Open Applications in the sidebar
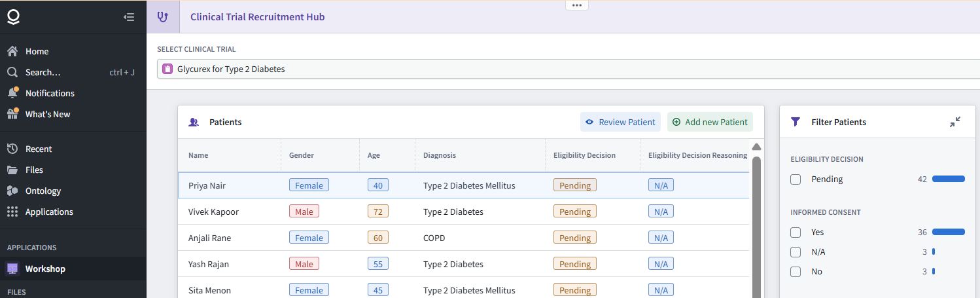 (x=73, y=212)
